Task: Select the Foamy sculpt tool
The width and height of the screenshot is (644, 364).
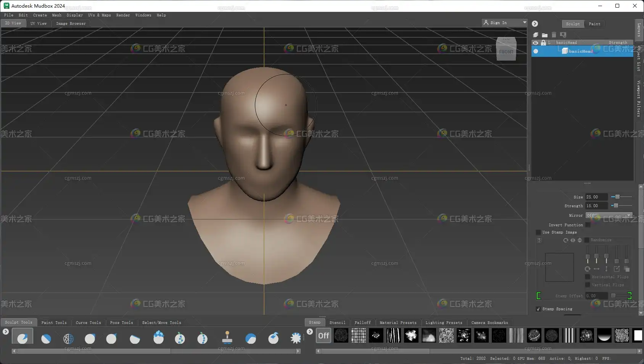Action: point(158,338)
